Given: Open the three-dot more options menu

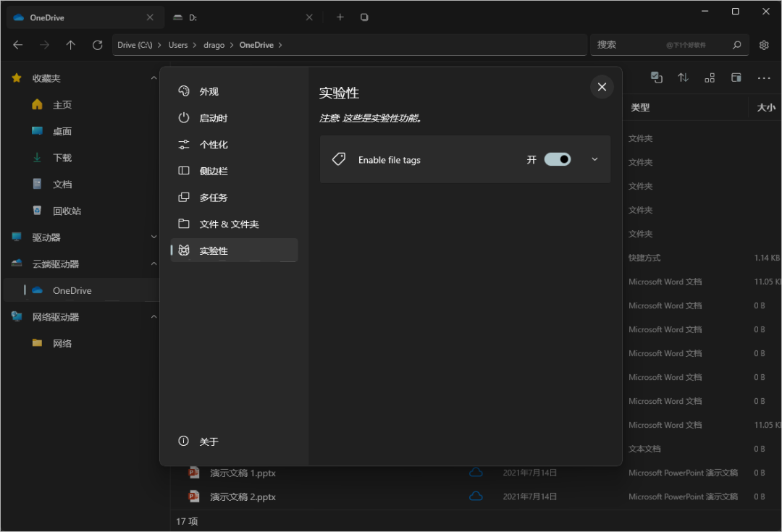Looking at the screenshot, I should [x=764, y=77].
